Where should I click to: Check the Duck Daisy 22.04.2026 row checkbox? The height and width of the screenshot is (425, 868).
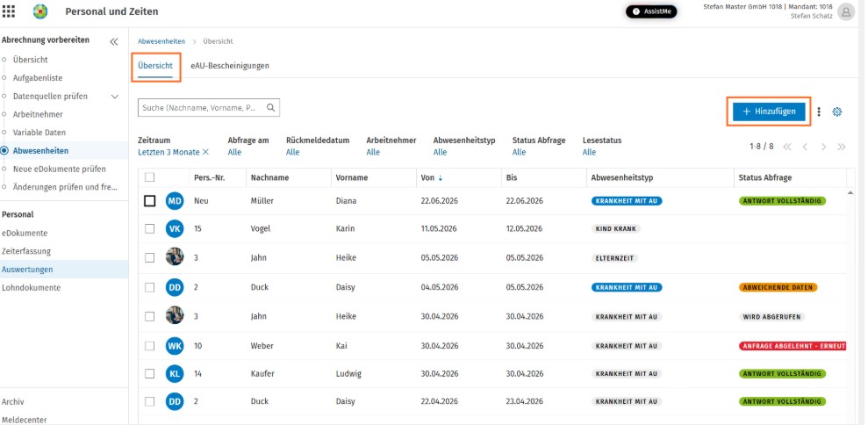click(x=149, y=401)
